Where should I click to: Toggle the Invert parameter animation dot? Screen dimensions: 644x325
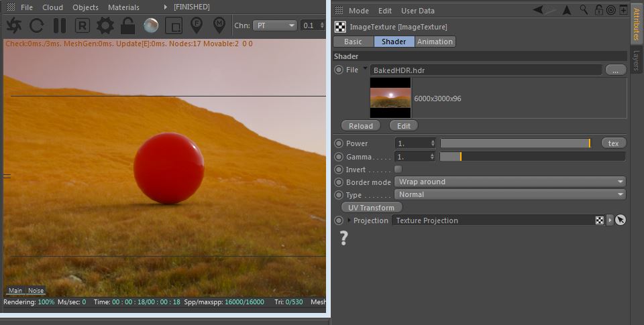coord(338,170)
